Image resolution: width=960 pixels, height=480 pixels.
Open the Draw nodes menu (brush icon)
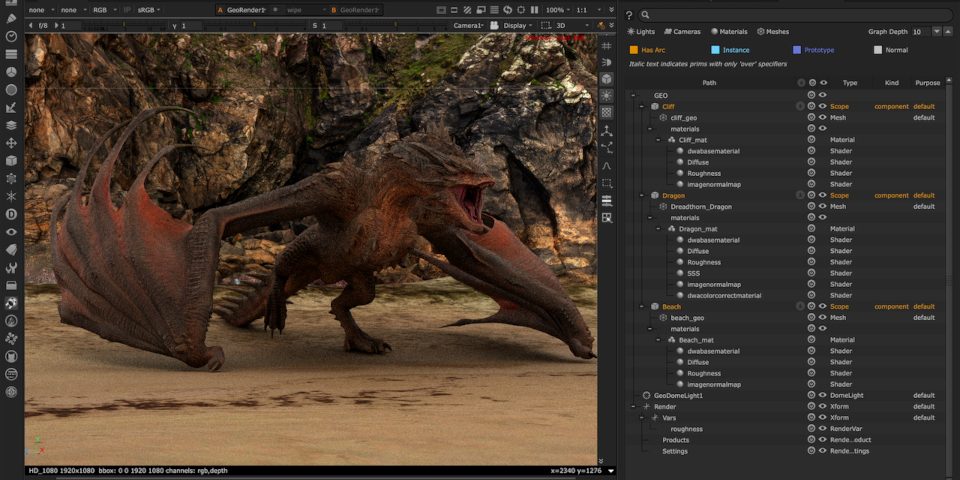pos(11,18)
